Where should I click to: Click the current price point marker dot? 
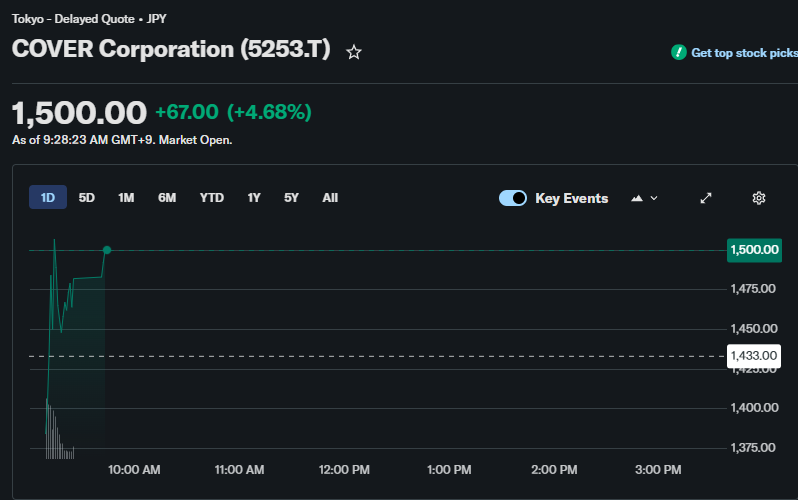107,250
